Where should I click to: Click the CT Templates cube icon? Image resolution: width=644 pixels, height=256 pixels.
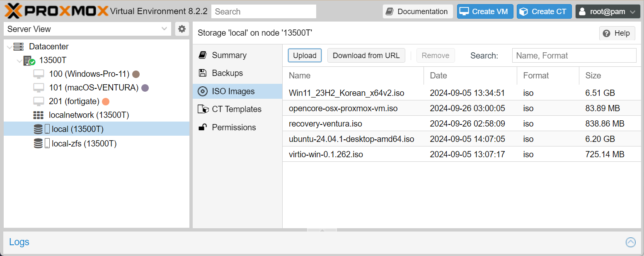(203, 109)
